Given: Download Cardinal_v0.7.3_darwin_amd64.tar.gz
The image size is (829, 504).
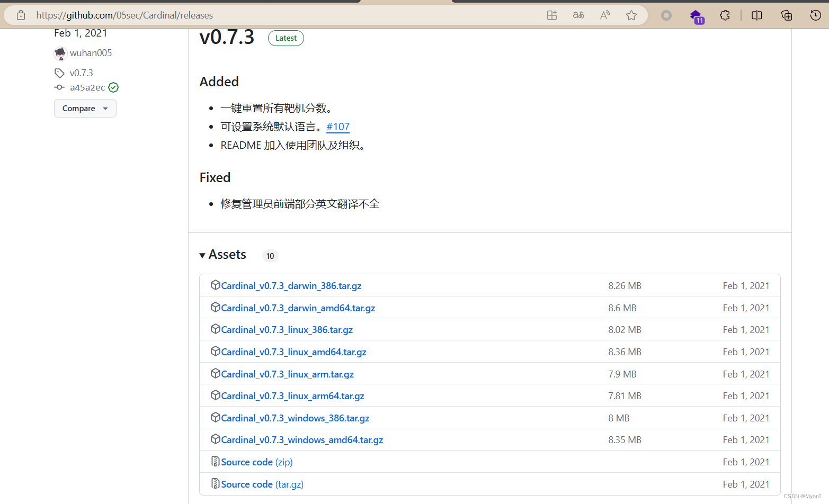Looking at the screenshot, I should point(298,308).
